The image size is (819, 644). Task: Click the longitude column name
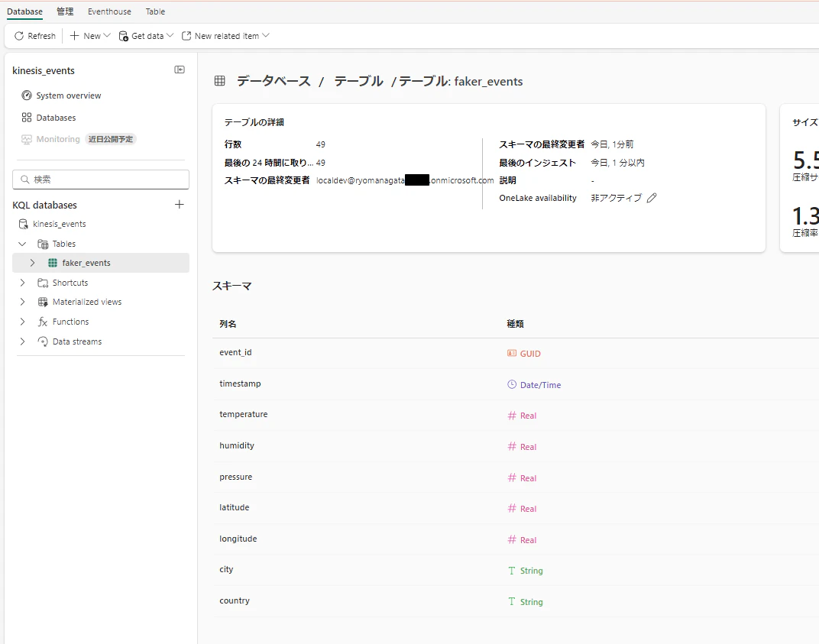238,539
